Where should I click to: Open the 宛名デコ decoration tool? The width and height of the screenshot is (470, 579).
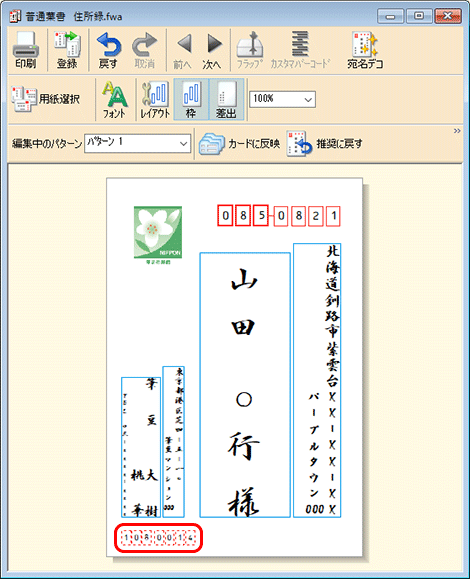(365, 51)
